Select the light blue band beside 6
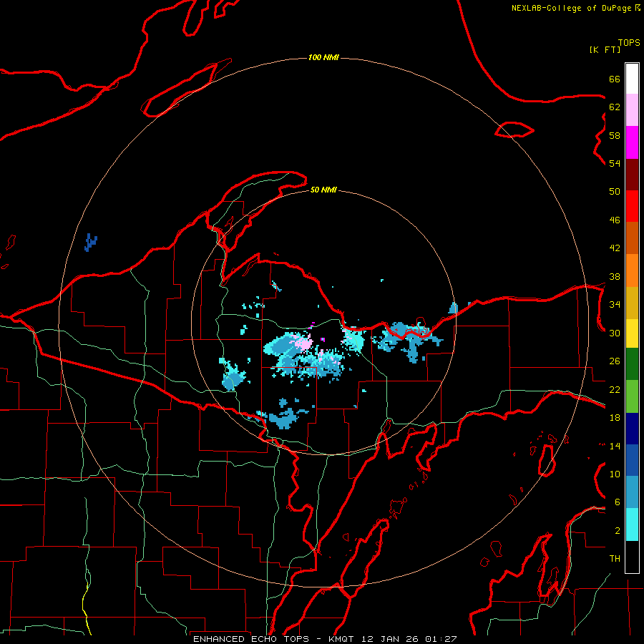This screenshot has height=644, width=644. click(x=632, y=492)
